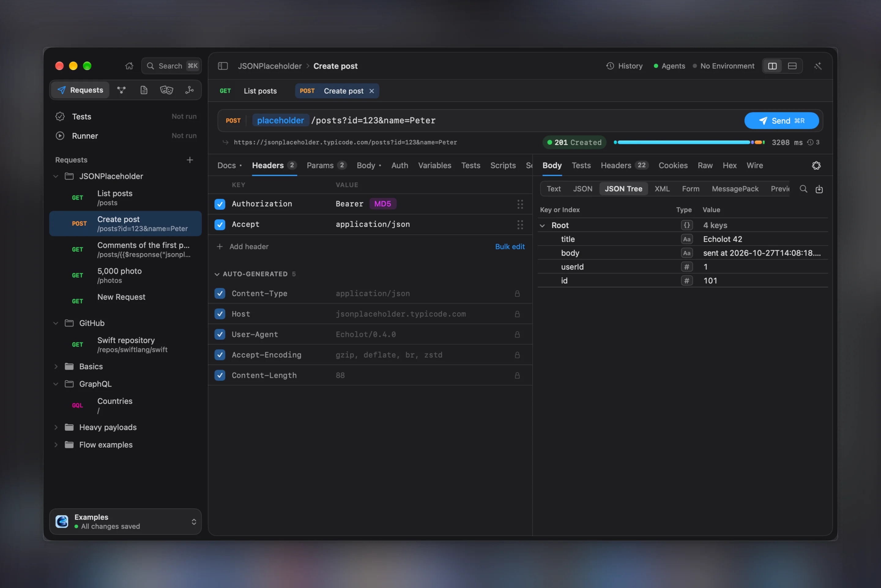Collapse the JSONPlaceholder folder
Image resolution: width=881 pixels, height=588 pixels.
click(56, 176)
